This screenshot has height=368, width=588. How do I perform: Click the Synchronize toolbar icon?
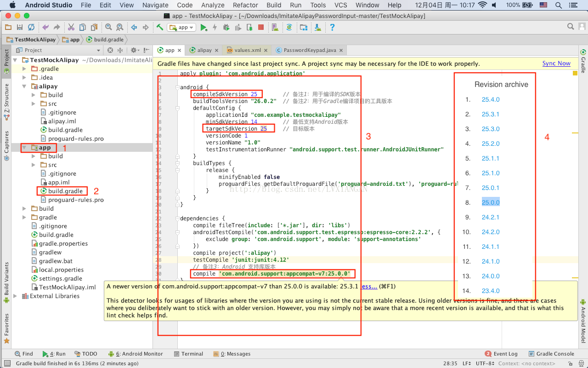31,28
